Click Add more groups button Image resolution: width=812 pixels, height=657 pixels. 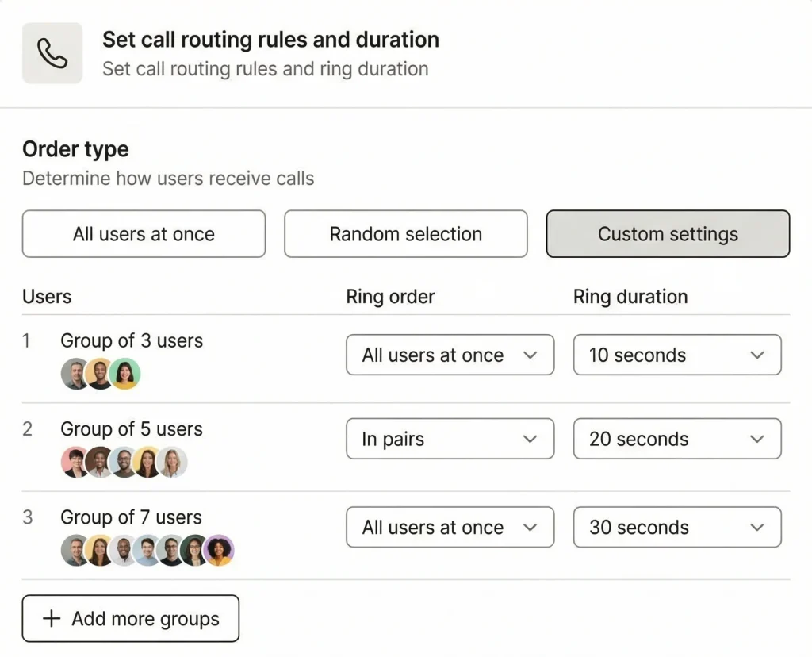(131, 619)
